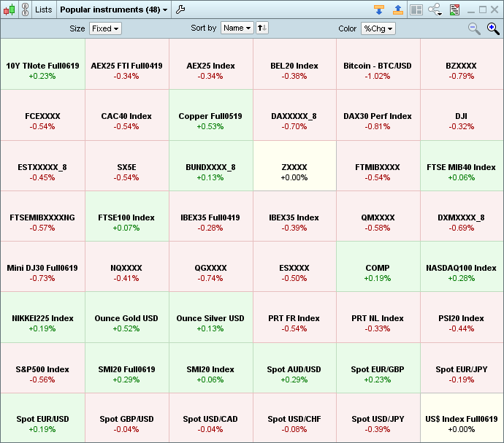Viewport: 504px width, 443px height.
Task: Click the window layout icon
Action: point(416,9)
